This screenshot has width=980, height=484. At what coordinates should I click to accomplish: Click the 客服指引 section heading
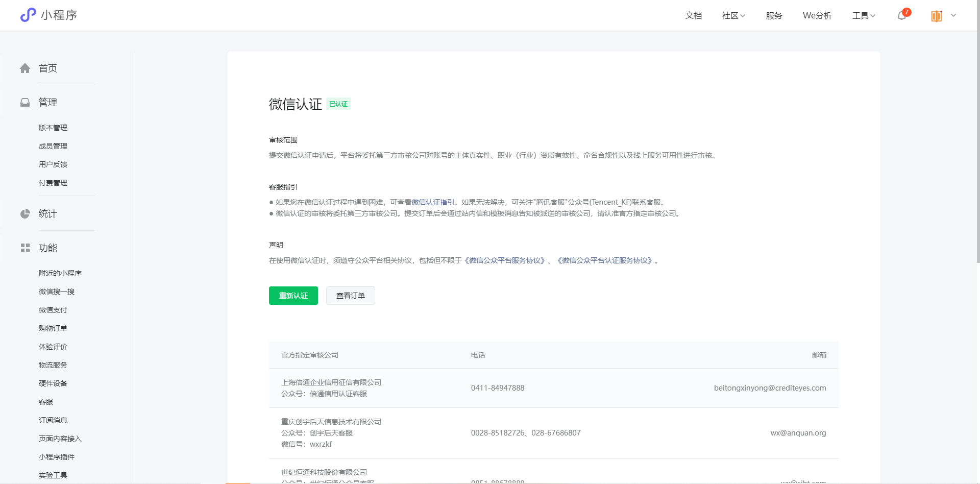[283, 187]
